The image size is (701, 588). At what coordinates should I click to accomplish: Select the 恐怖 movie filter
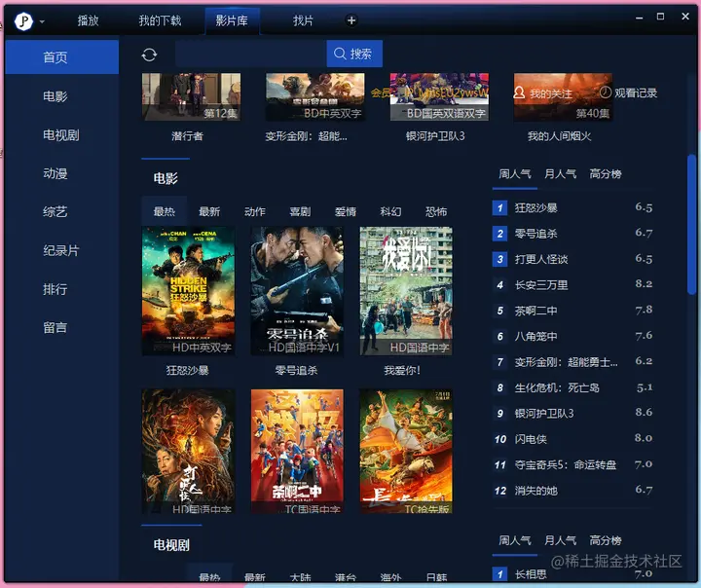click(x=436, y=211)
